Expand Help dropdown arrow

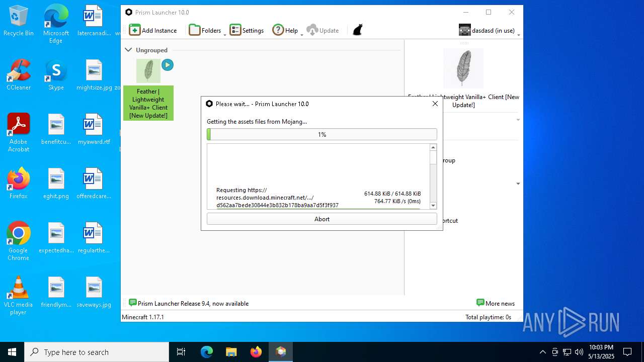(x=302, y=34)
